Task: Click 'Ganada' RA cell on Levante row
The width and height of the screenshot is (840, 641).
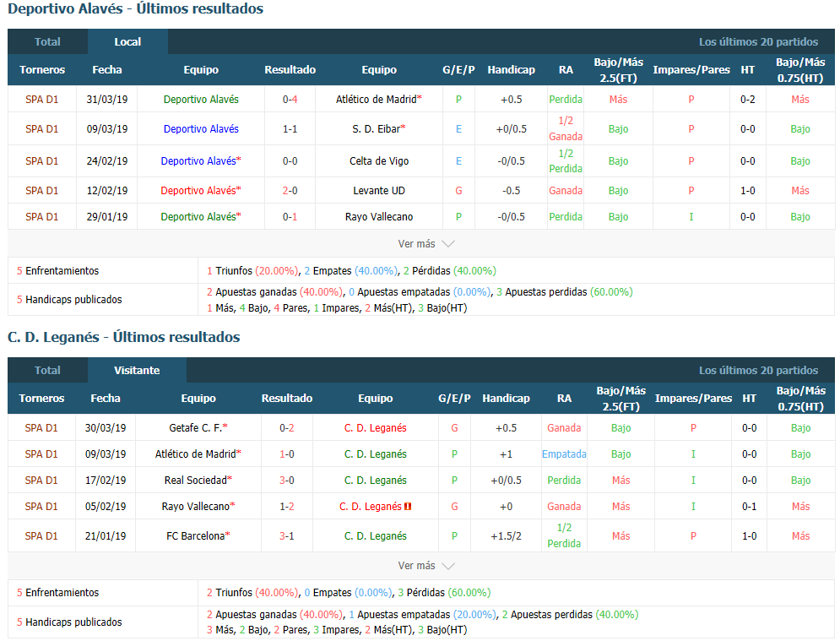Action: tap(565, 191)
